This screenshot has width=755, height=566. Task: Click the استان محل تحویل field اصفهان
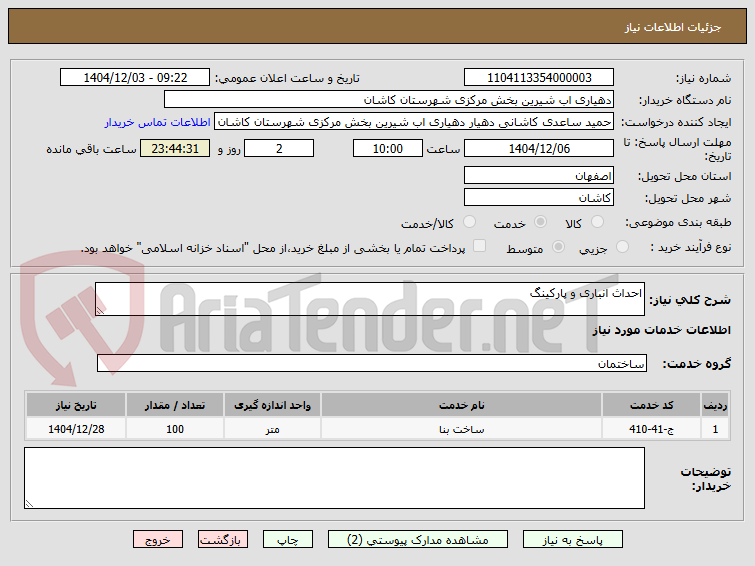(539, 175)
